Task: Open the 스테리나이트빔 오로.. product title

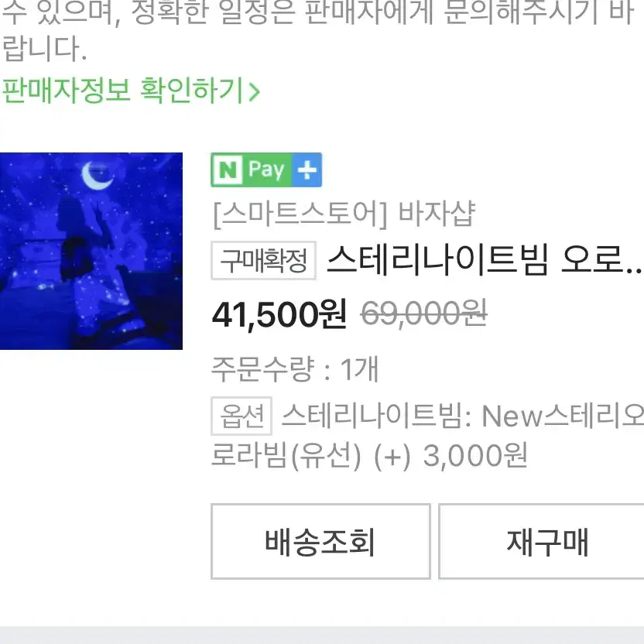Action: 484,260
